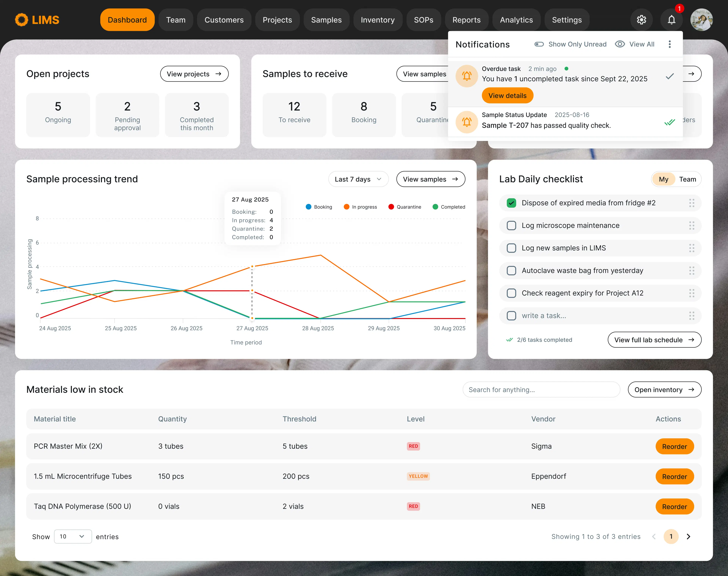Open the user profile avatar
This screenshot has width=728, height=576.
point(701,20)
